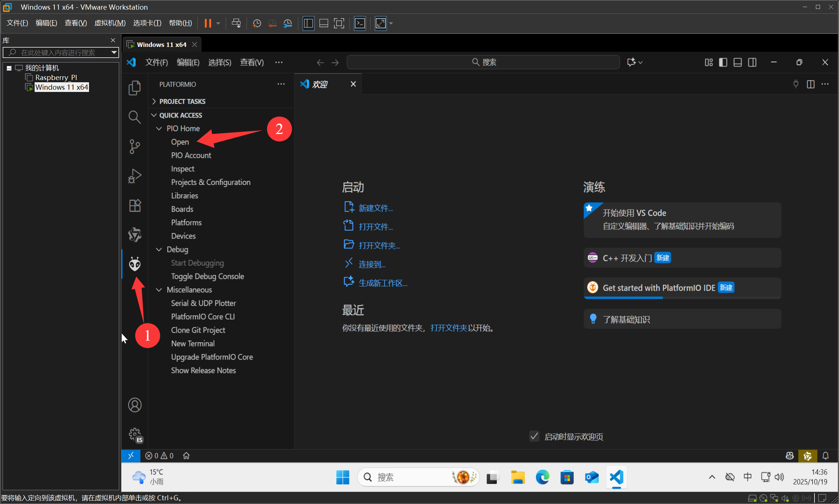Collapse the Miscellaneous section
Screen dimensions: 839x504
tap(159, 290)
